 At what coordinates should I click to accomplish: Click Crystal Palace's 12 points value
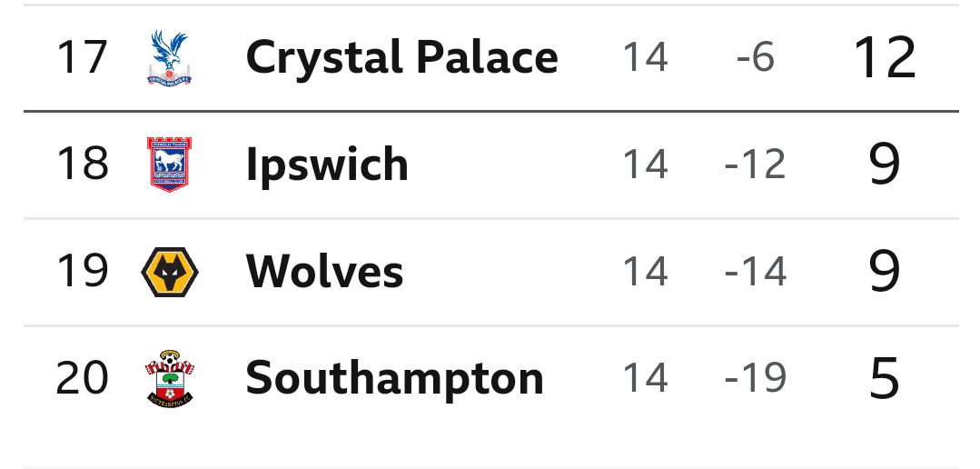pyautogui.click(x=885, y=57)
